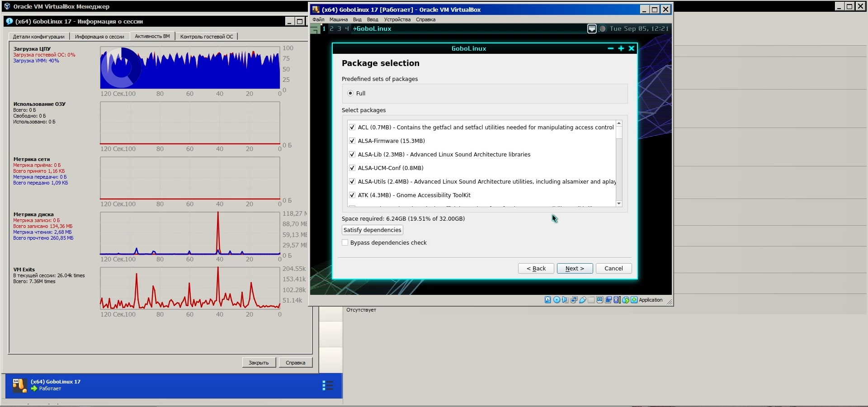This screenshot has width=868, height=407.
Task: Click the audio speaker status icon
Action: coord(565,300)
